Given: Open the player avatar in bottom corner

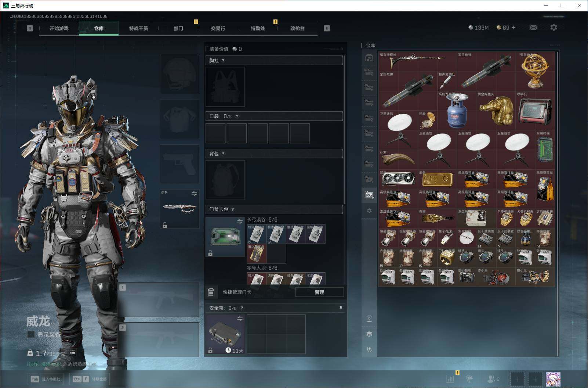Looking at the screenshot, I should 553,379.
